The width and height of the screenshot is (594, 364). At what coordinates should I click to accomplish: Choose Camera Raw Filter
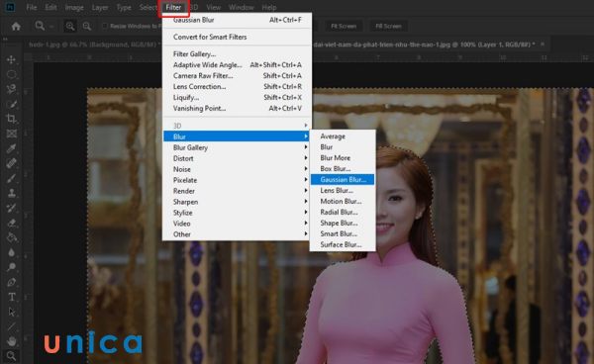[238, 76]
